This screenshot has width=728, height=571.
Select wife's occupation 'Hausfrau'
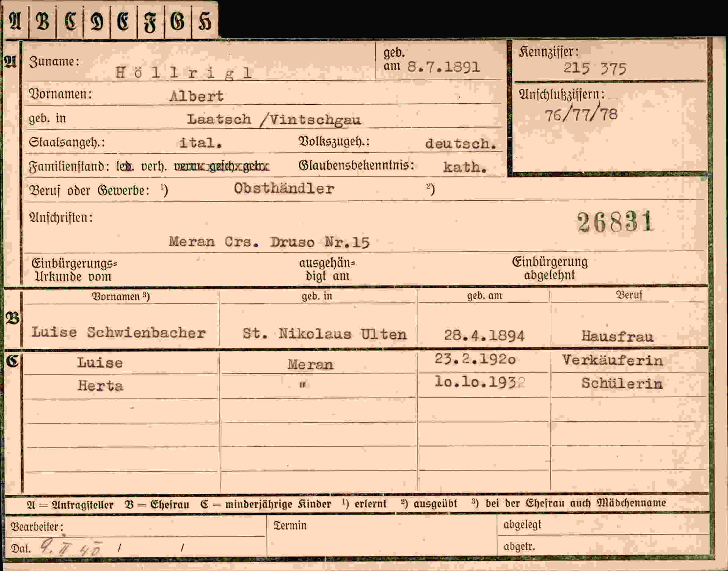click(x=617, y=336)
